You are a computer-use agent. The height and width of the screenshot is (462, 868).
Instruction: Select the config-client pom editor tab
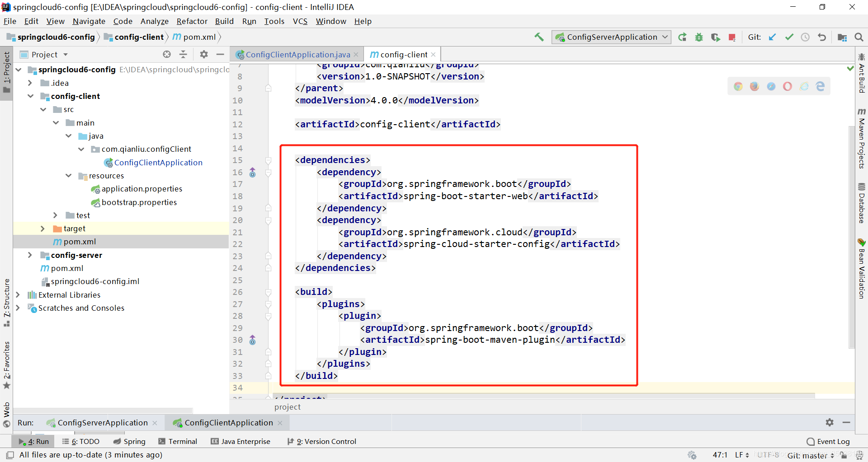[x=402, y=55]
